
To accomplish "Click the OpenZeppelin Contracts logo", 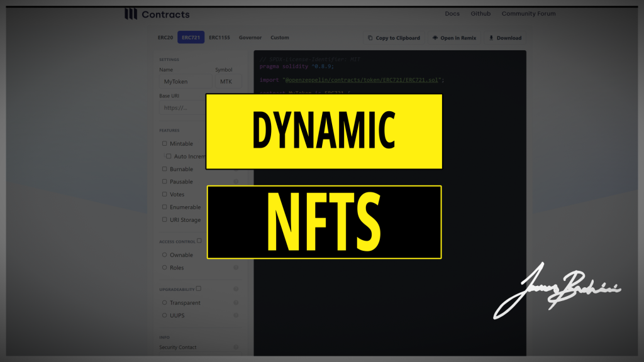I will pyautogui.click(x=131, y=14).
